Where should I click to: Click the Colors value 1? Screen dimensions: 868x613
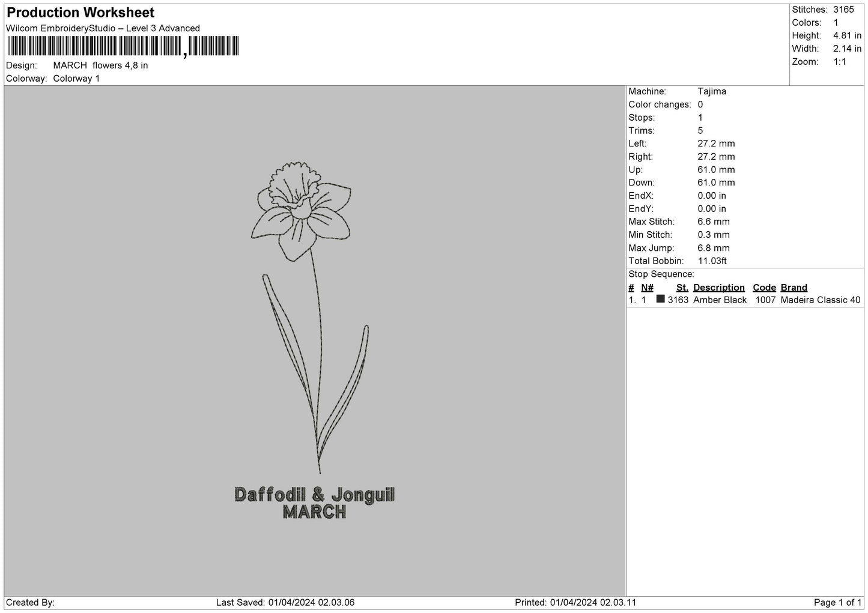point(836,23)
